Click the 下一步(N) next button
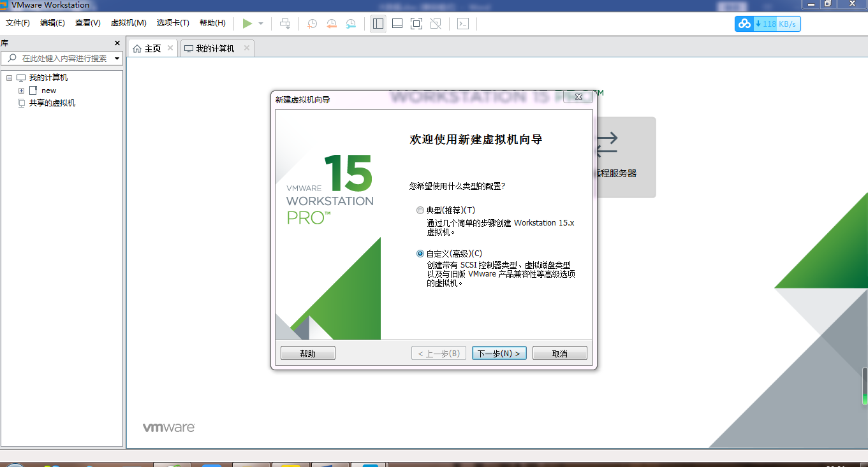Viewport: 868px width, 467px height. tap(499, 354)
